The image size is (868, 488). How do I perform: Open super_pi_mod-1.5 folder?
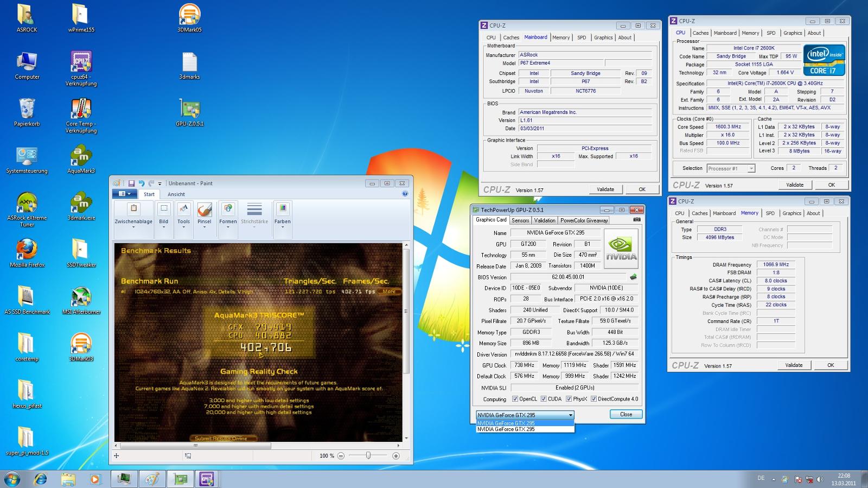[x=27, y=441]
